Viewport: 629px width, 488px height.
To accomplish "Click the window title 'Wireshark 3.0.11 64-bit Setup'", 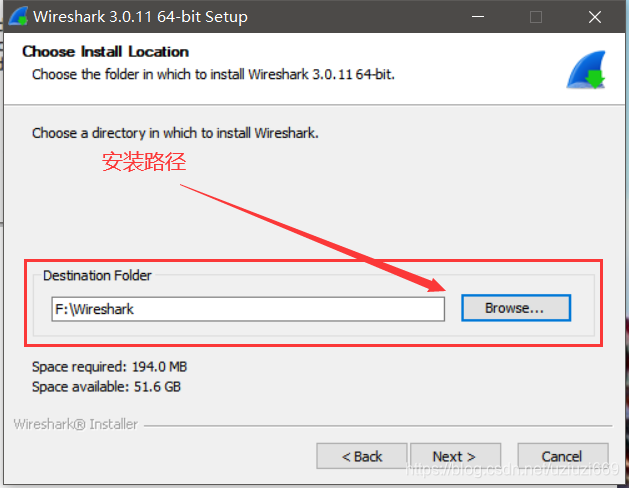I will (140, 17).
